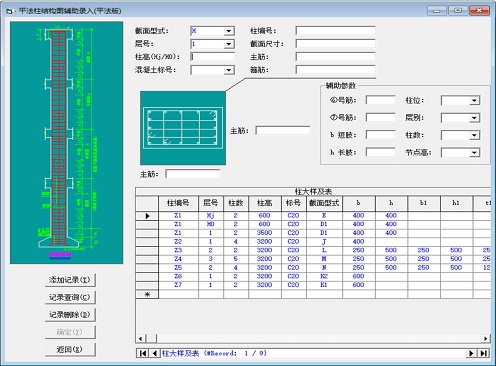Select the 层号 column header in table

[211, 203]
